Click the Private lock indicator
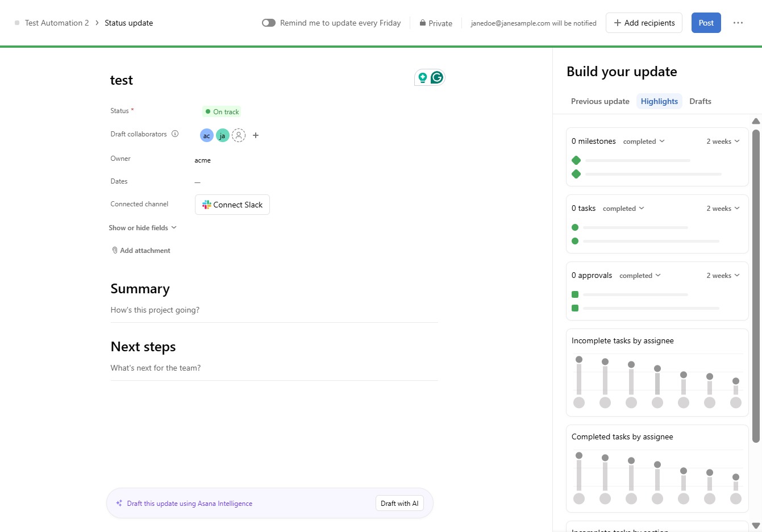Screen dimensions: 762x532 pos(436,23)
